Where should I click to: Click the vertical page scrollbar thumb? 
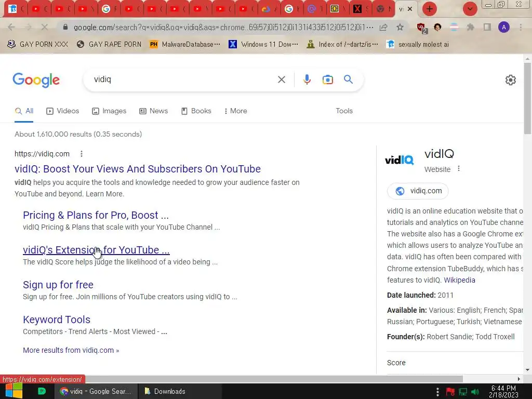[527, 99]
